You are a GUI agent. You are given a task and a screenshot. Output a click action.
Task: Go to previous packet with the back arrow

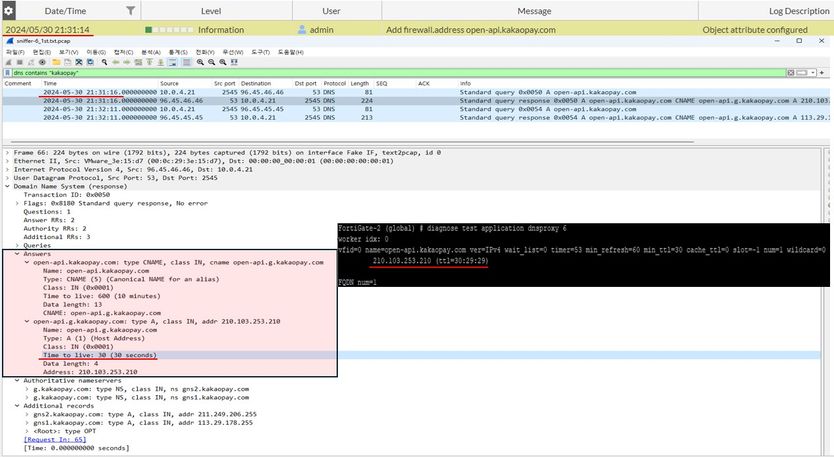pos(116,62)
